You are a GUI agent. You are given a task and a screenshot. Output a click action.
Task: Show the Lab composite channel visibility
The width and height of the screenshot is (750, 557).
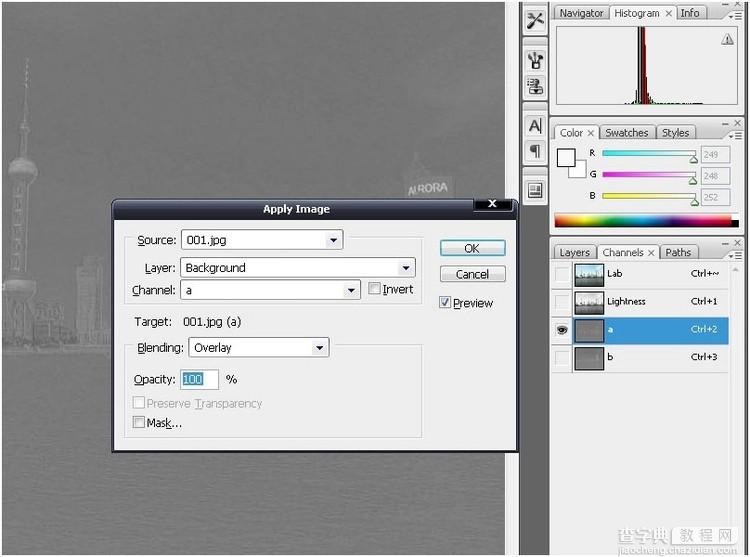(x=562, y=274)
